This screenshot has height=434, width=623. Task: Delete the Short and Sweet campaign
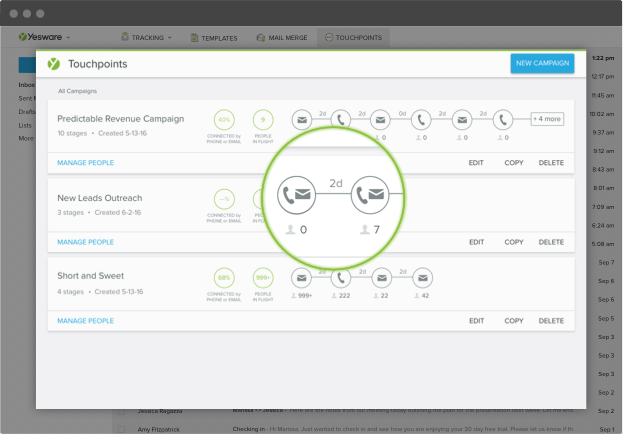pyautogui.click(x=551, y=321)
